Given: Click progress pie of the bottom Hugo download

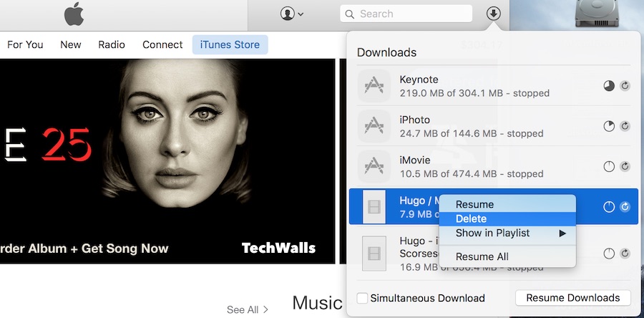Looking at the screenshot, I should [x=609, y=254].
